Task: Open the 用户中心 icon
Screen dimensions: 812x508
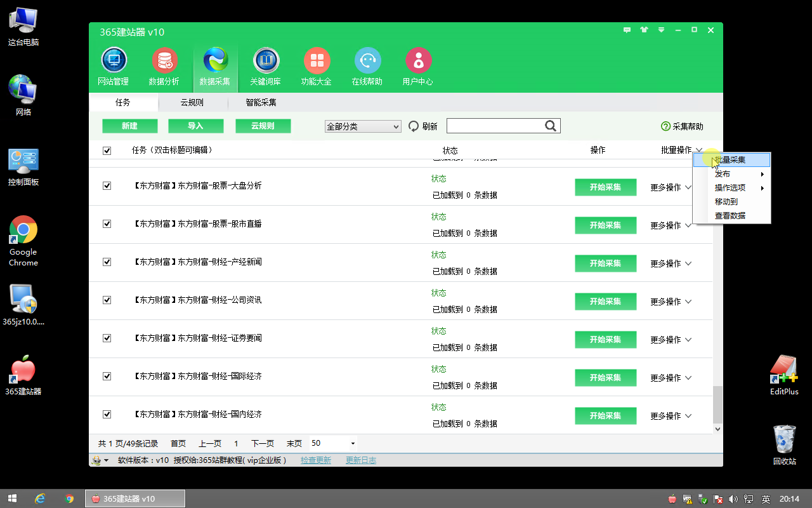Action: tap(418, 61)
